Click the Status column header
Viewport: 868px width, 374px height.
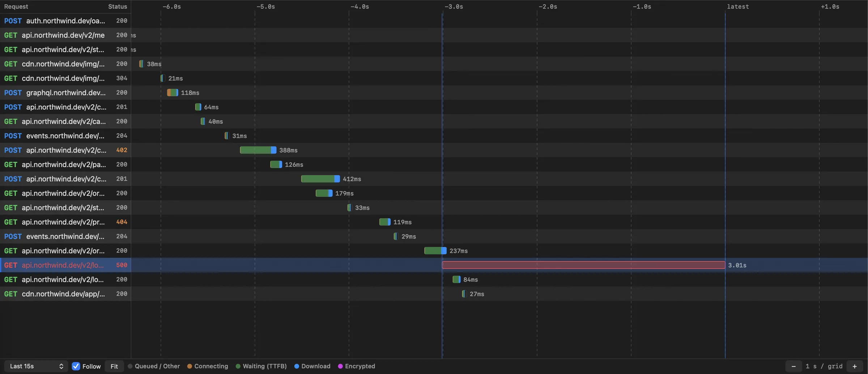point(118,7)
